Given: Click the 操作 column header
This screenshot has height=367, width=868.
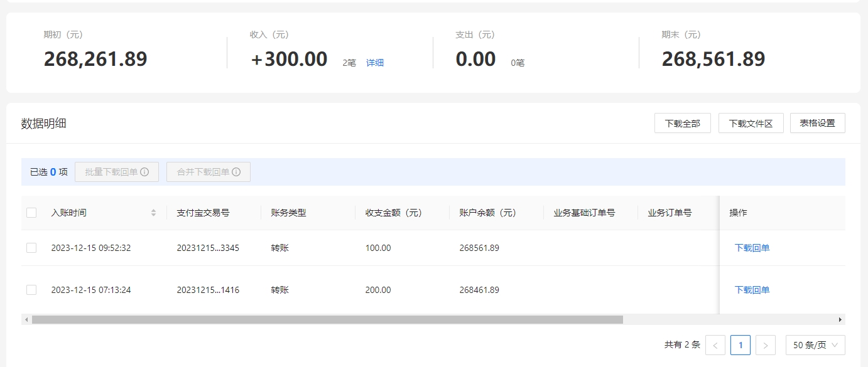Looking at the screenshot, I should pyautogui.click(x=738, y=213).
